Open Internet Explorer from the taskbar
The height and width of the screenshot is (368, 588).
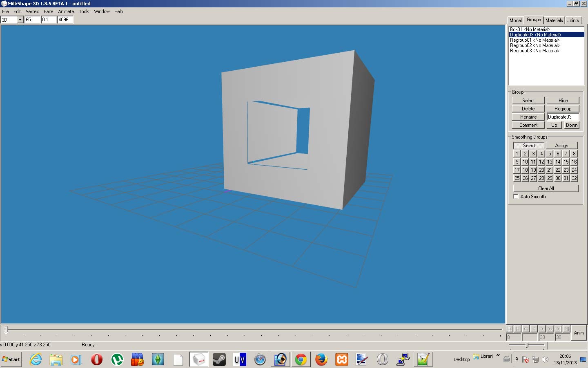tap(36, 359)
